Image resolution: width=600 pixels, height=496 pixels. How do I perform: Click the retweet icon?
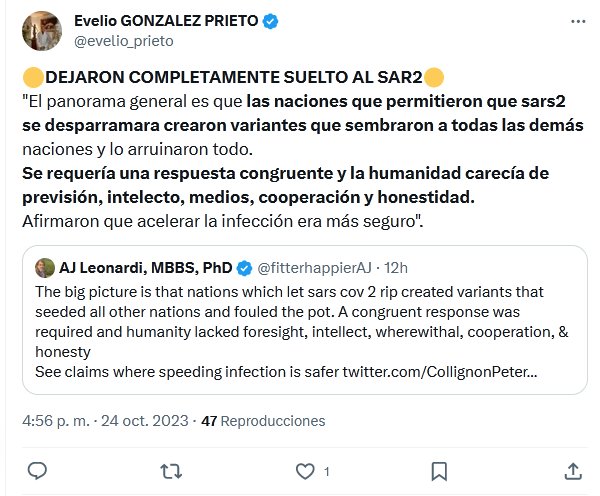[170, 470]
